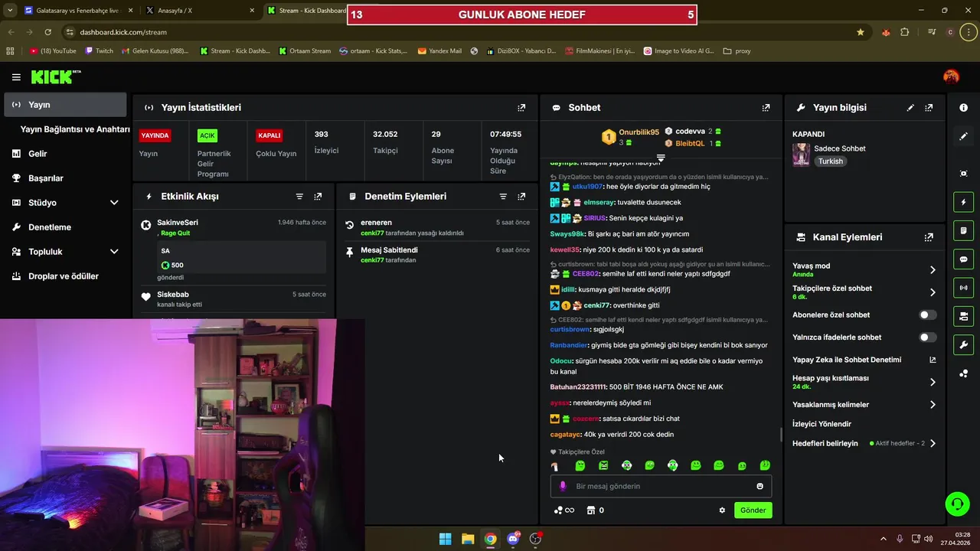
Task: Open Yayın Bağlantısı ve Anahtarı page
Action: tap(75, 129)
